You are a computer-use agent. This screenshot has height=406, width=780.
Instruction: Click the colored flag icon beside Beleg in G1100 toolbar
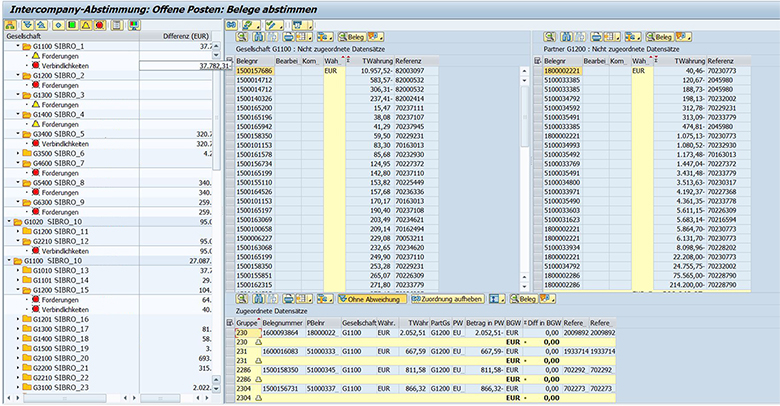click(374, 37)
